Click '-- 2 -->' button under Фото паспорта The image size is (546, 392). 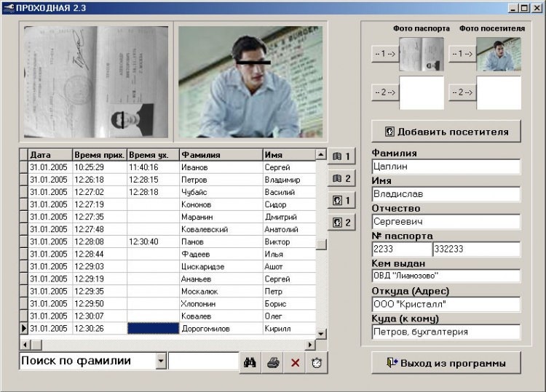point(385,92)
